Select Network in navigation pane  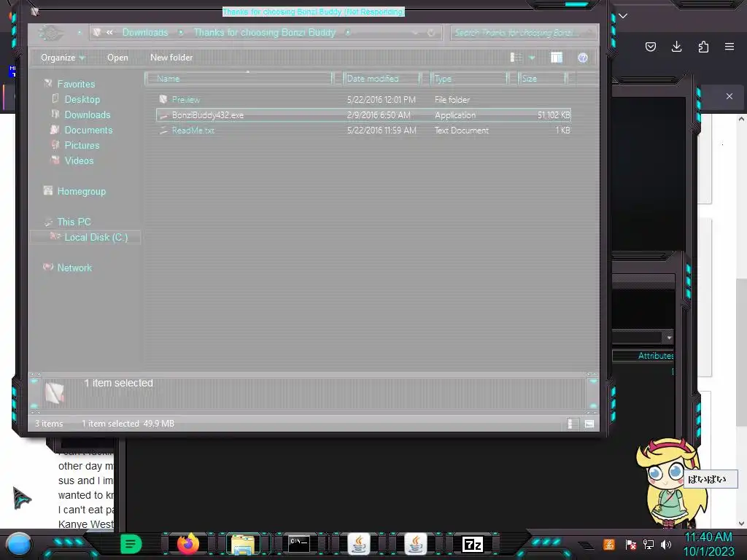click(74, 268)
